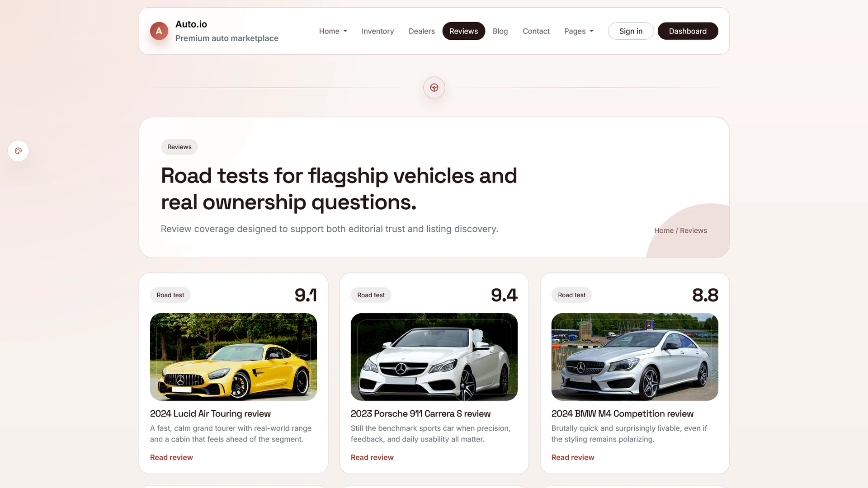Click the 8.8 score on BMW card

pyautogui.click(x=705, y=295)
